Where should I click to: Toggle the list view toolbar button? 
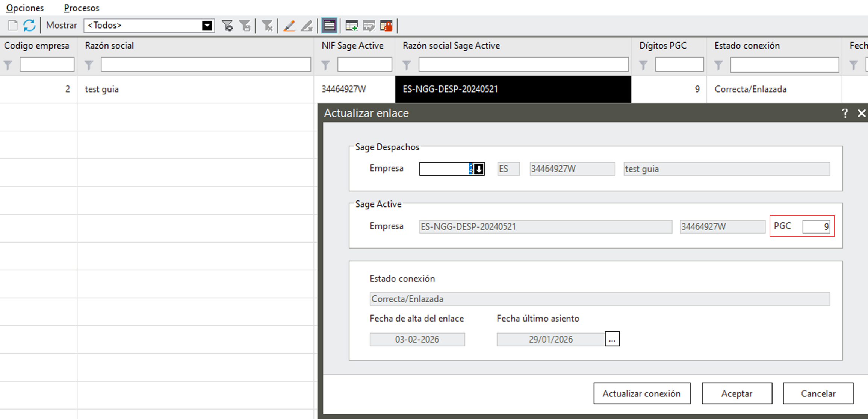[329, 26]
